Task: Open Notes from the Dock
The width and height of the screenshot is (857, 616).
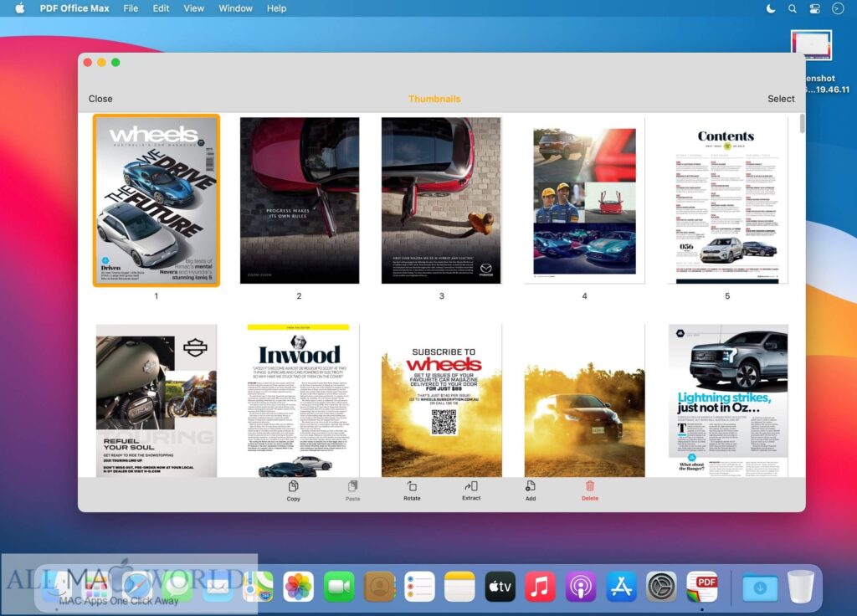Action: (x=459, y=587)
